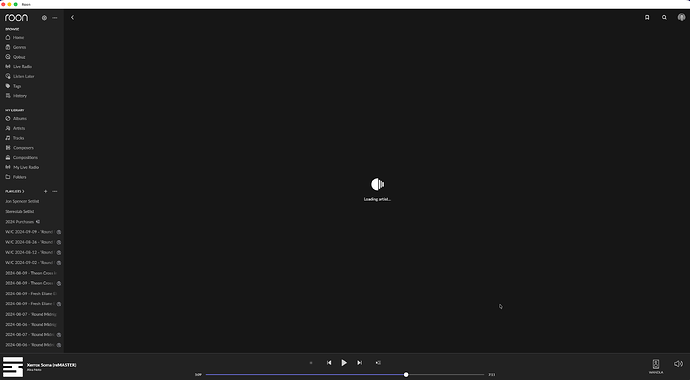Expand the Playlists section chevron
Screen dimensions: 690x380
[x=23, y=191]
